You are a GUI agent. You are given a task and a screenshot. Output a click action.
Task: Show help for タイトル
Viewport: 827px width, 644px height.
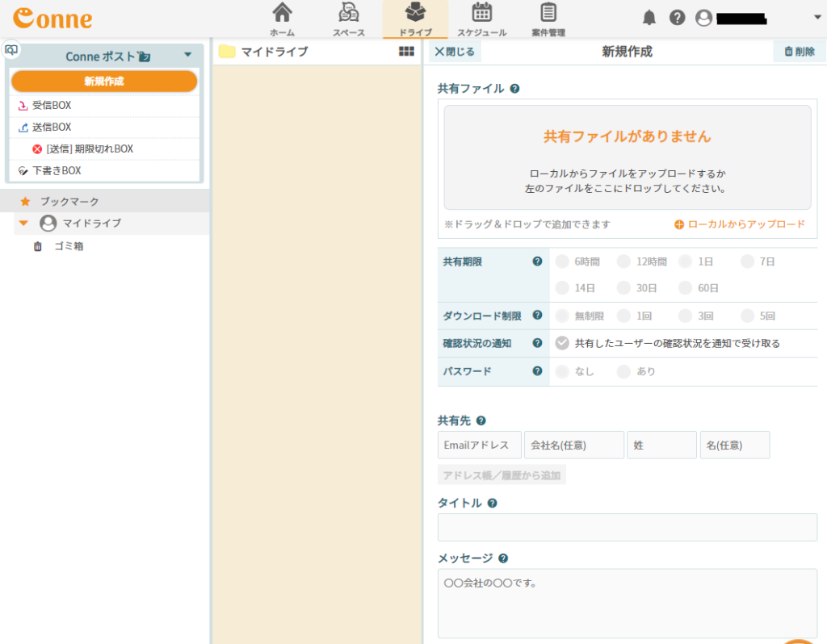(492, 504)
